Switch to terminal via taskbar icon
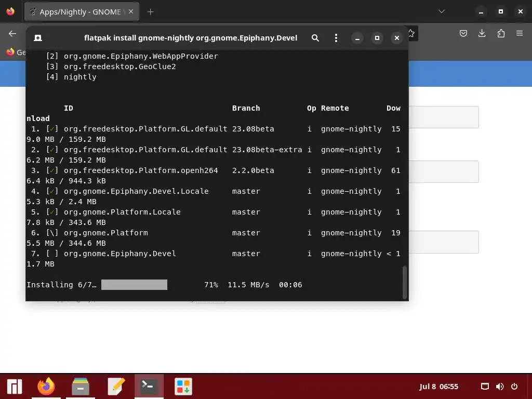The width and height of the screenshot is (532, 399). click(x=149, y=387)
